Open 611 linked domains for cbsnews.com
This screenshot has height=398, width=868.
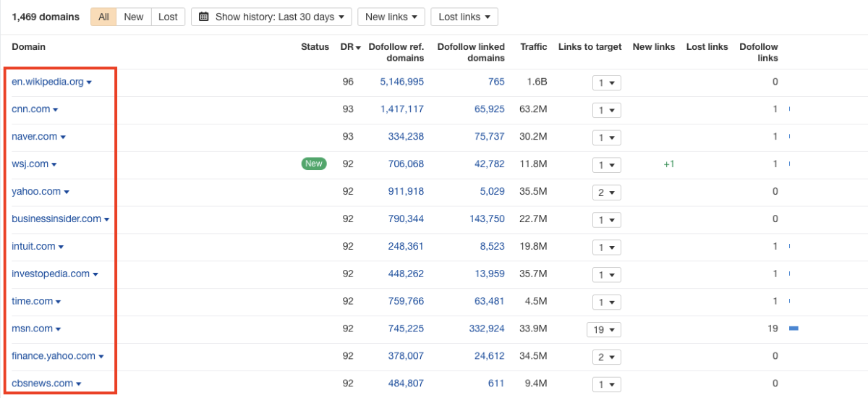498,384
